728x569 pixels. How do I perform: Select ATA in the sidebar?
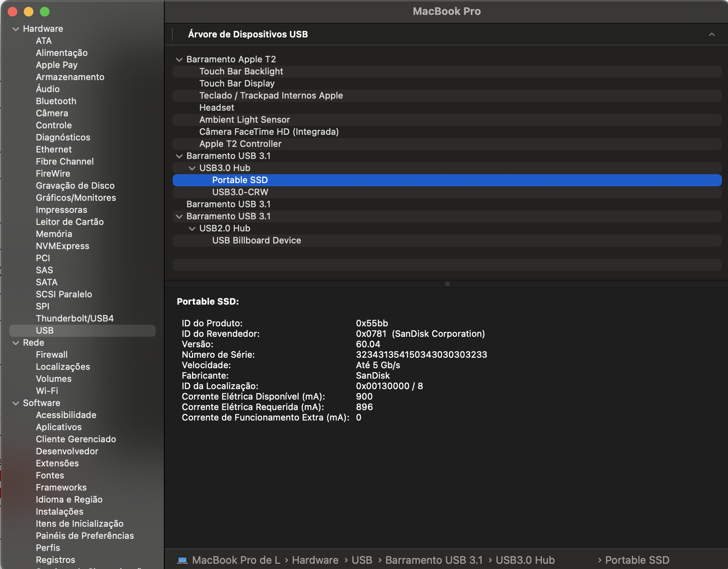pos(44,41)
